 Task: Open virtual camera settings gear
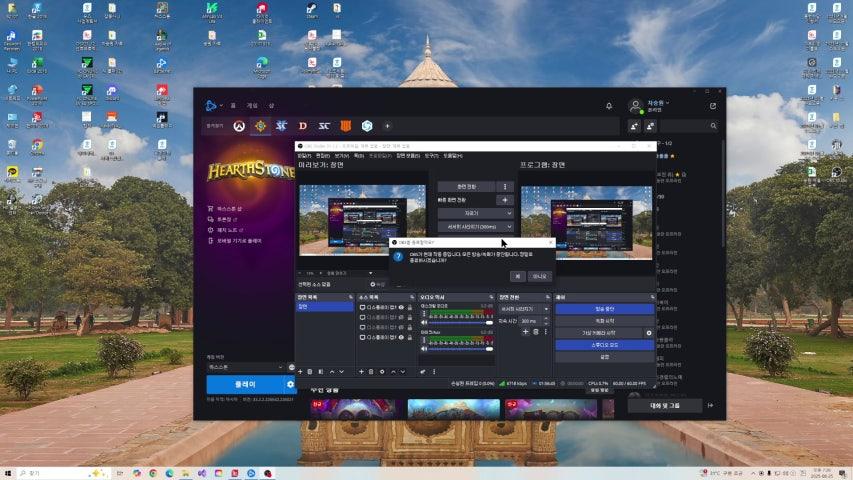[648, 333]
